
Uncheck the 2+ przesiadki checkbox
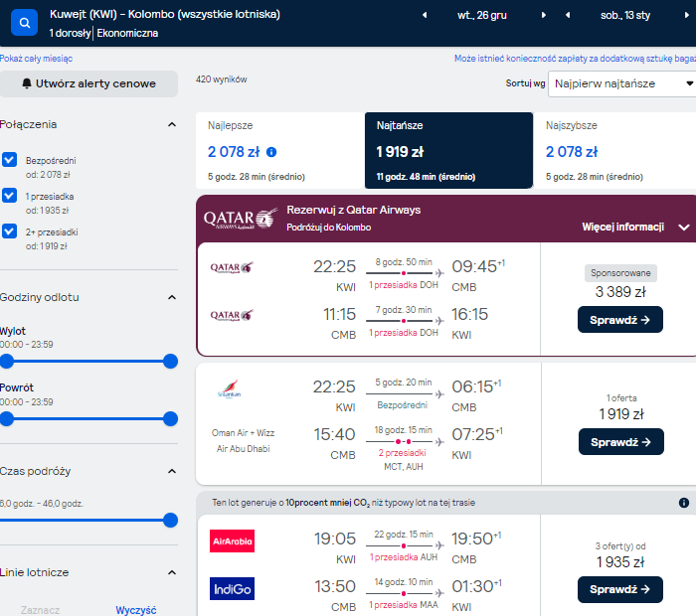pyautogui.click(x=9, y=231)
